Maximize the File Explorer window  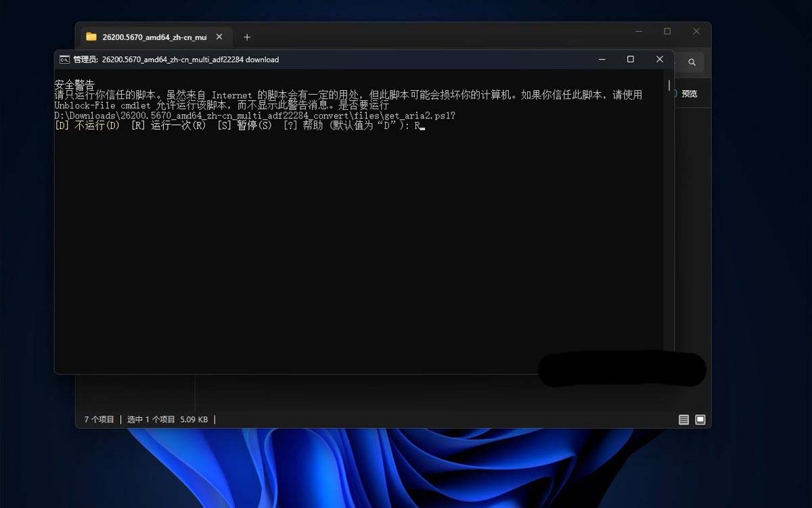667,31
